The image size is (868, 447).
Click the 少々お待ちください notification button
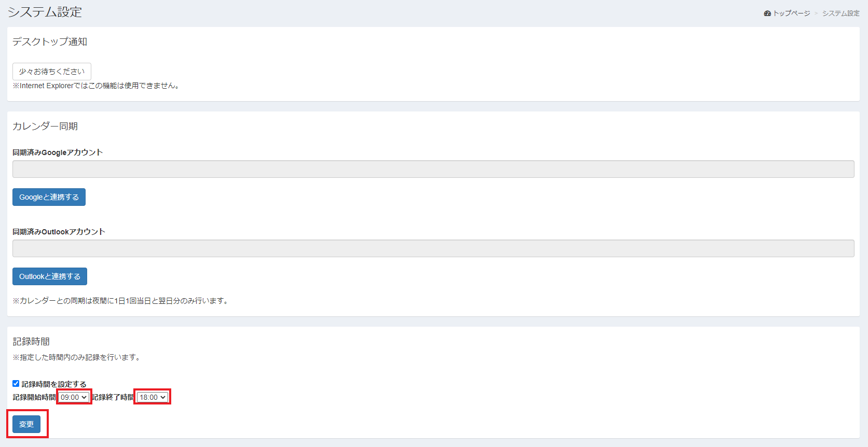point(52,72)
